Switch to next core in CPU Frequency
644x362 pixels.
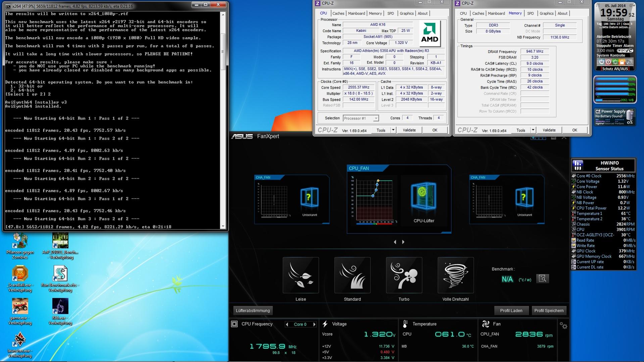click(314, 324)
